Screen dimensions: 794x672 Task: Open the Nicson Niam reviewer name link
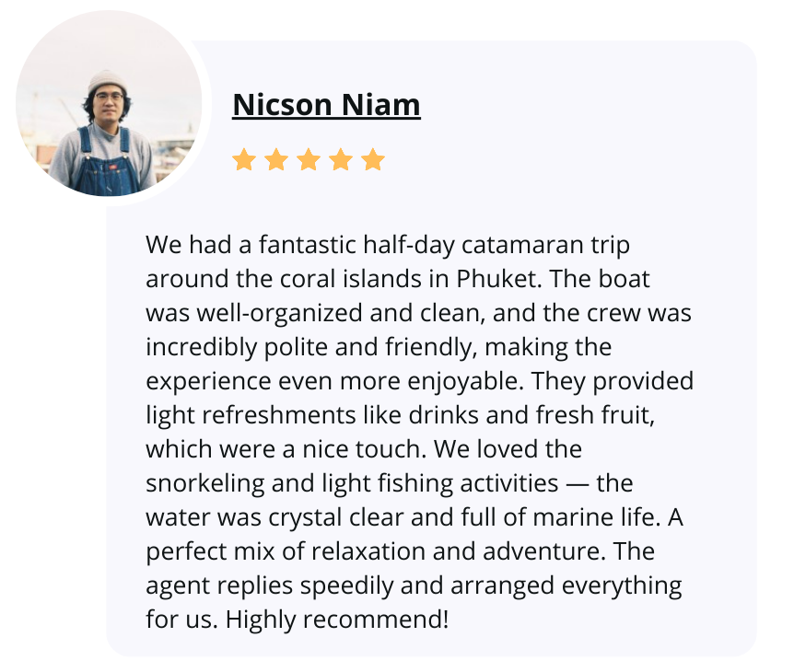(x=326, y=105)
